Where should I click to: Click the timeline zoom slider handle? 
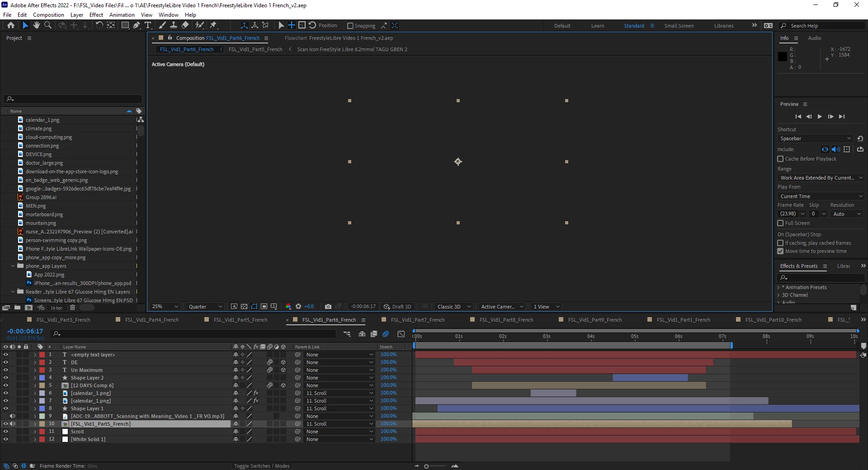(426, 466)
